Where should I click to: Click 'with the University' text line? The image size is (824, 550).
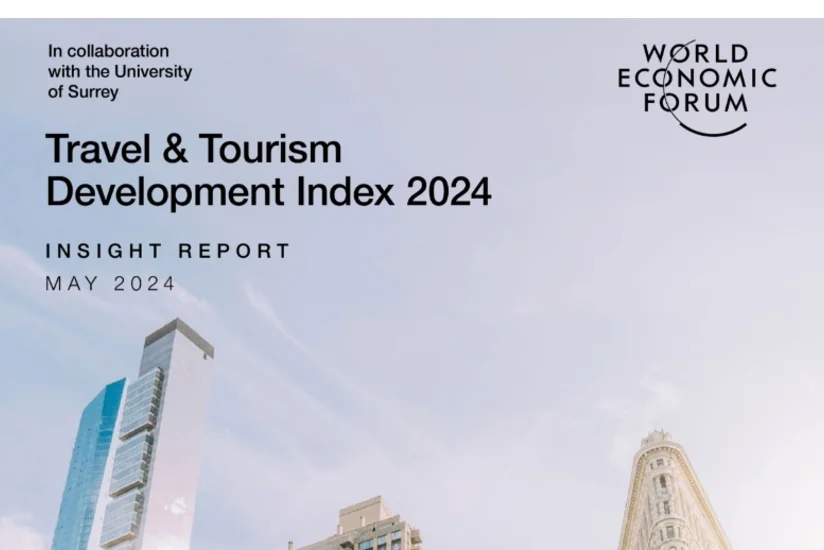point(120,71)
